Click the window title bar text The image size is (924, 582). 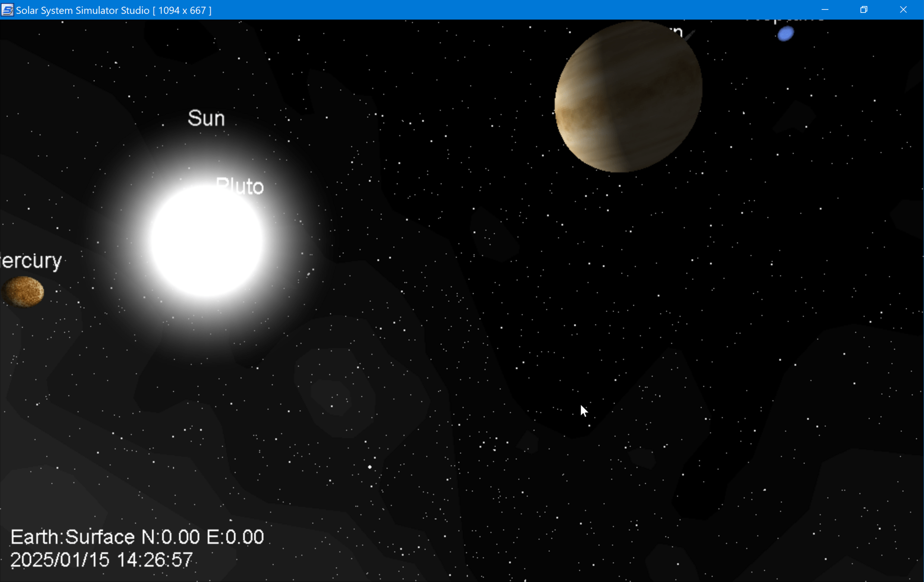(114, 10)
